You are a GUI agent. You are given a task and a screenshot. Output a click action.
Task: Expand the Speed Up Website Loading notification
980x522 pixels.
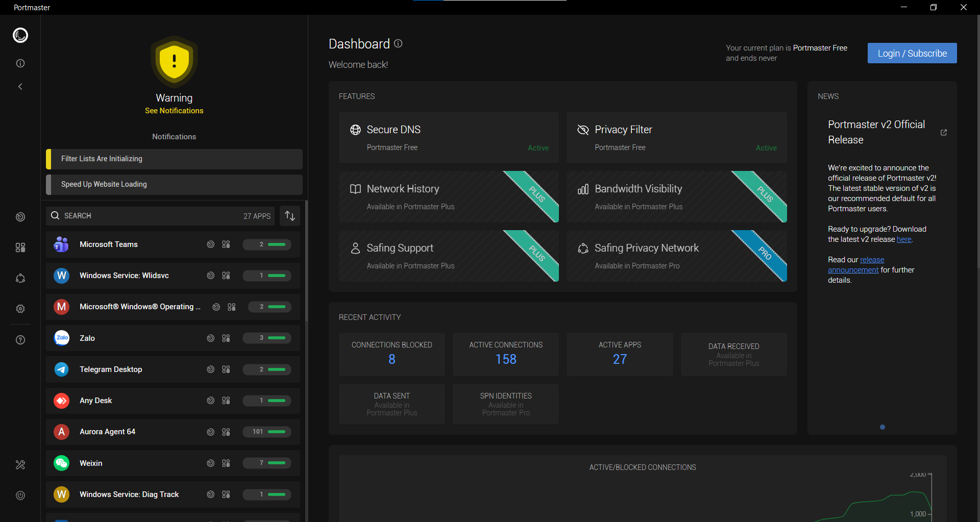(x=174, y=185)
